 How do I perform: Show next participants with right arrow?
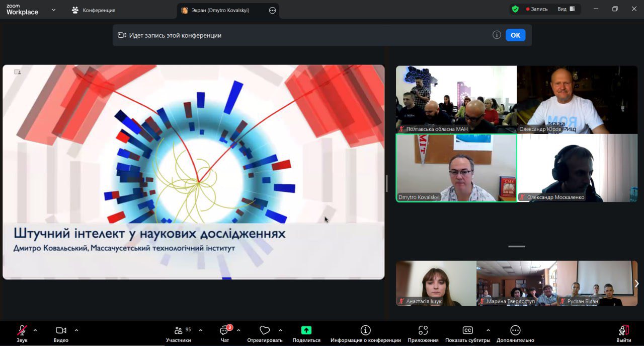636,284
